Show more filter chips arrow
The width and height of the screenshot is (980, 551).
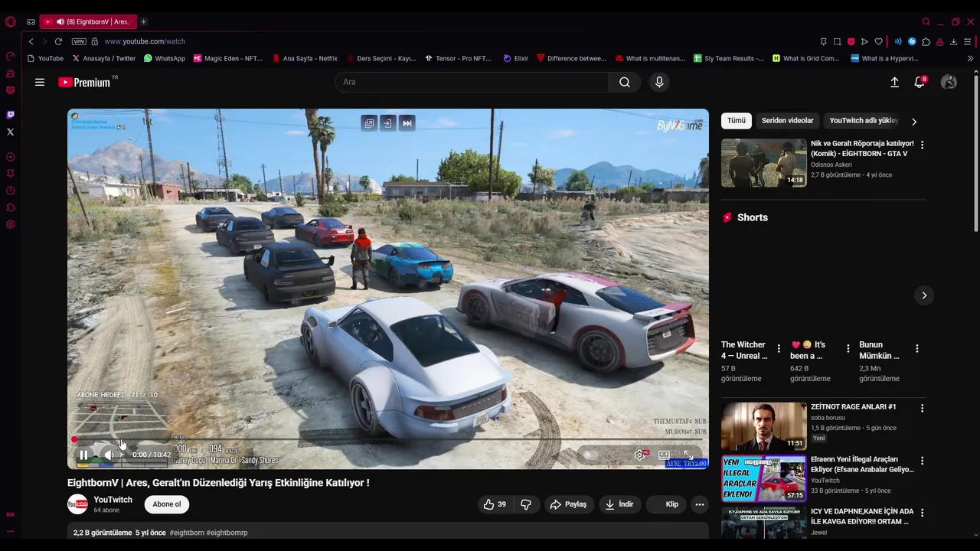[913, 121]
